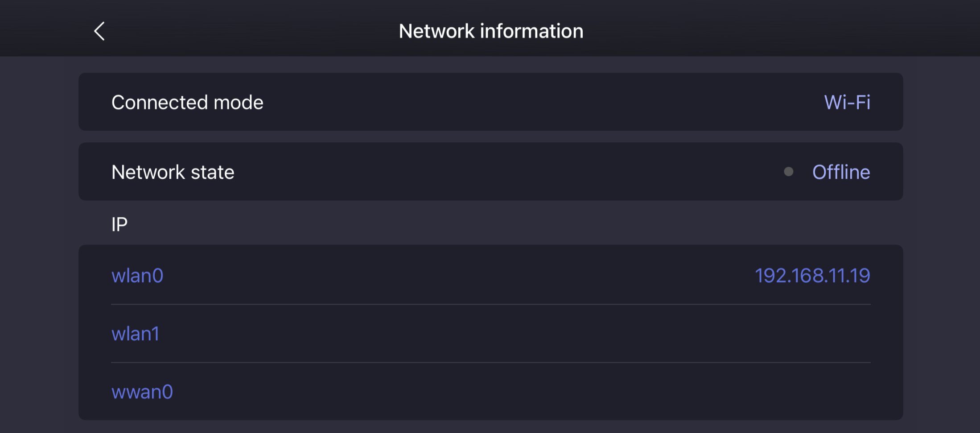Go back using the left arrow
This screenshot has width=980, height=433.
(x=99, y=31)
